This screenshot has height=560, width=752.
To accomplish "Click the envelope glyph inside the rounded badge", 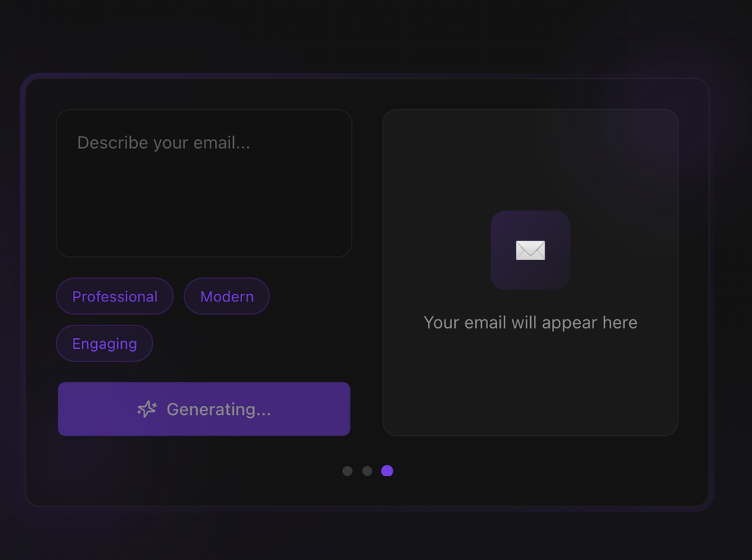I will tap(530, 250).
